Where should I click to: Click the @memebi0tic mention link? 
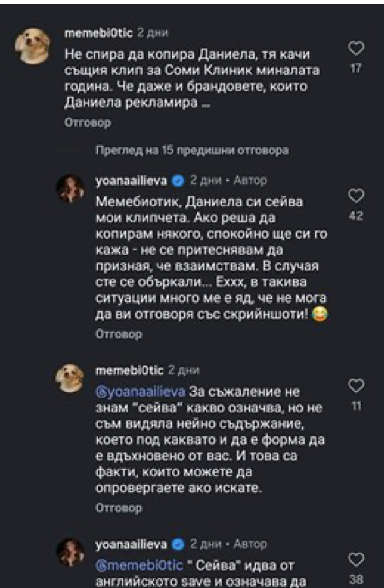141,565
